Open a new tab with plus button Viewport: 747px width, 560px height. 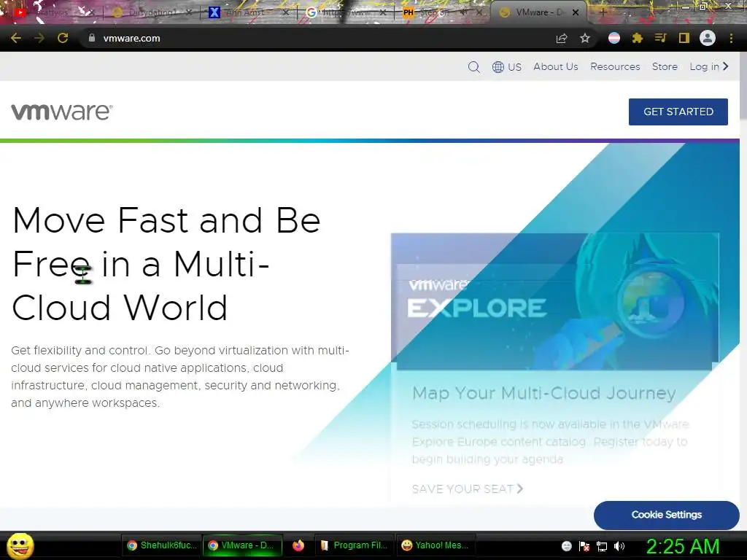coord(603,12)
